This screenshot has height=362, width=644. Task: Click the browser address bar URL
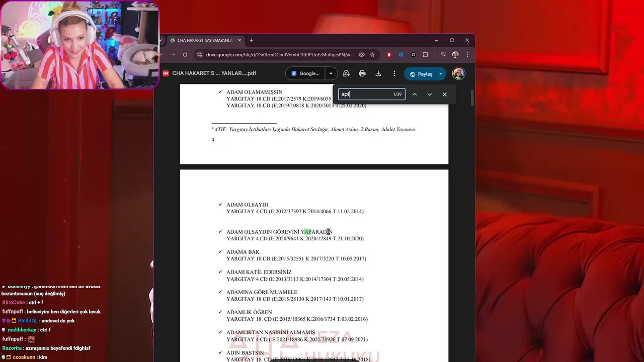pos(280,54)
